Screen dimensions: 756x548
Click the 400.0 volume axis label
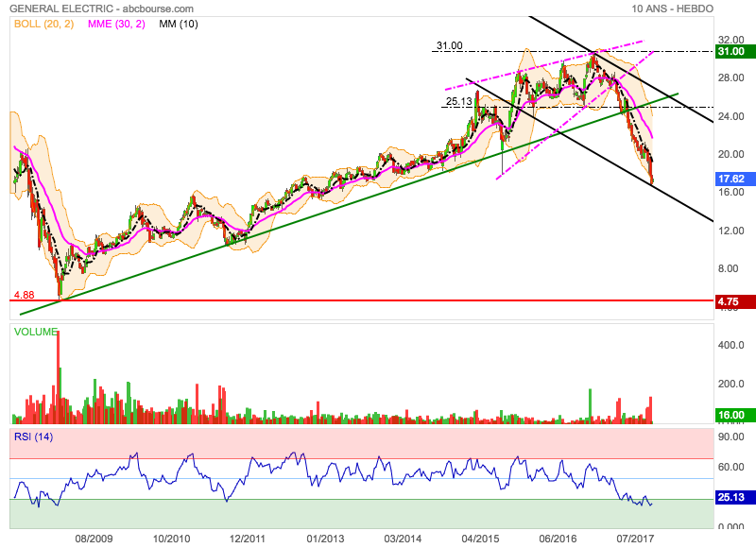click(x=730, y=345)
